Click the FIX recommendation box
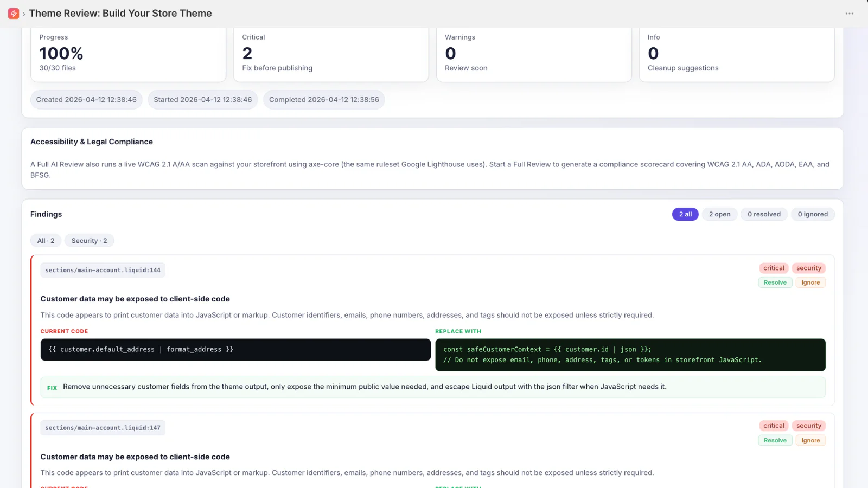Viewport: 868px width, 488px height. pyautogui.click(x=433, y=387)
